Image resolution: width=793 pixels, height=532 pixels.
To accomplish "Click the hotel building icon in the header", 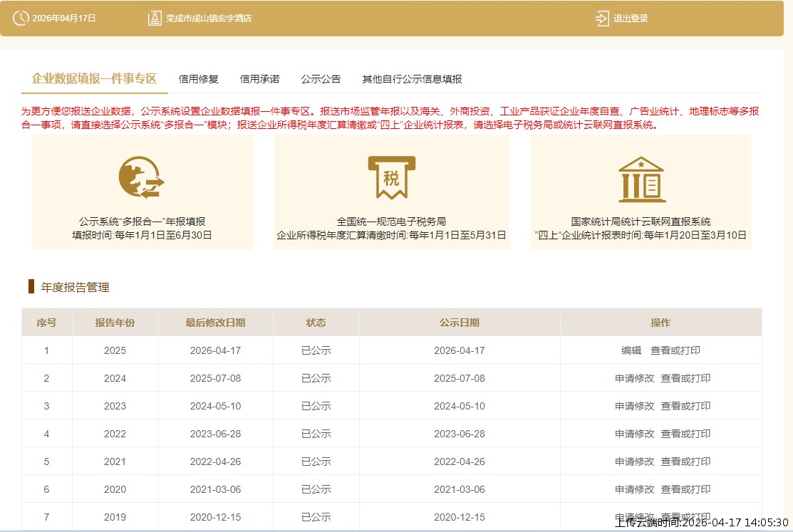I will coord(154,18).
